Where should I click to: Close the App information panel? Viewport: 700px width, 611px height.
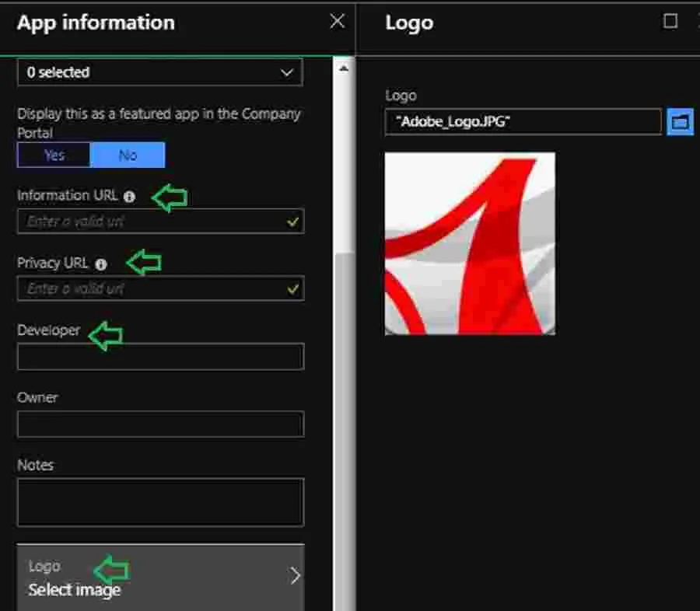337,22
